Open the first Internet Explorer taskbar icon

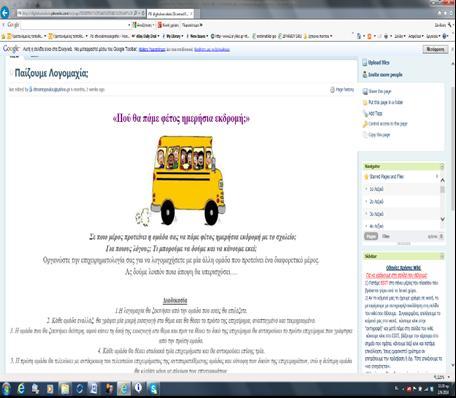(21, 388)
